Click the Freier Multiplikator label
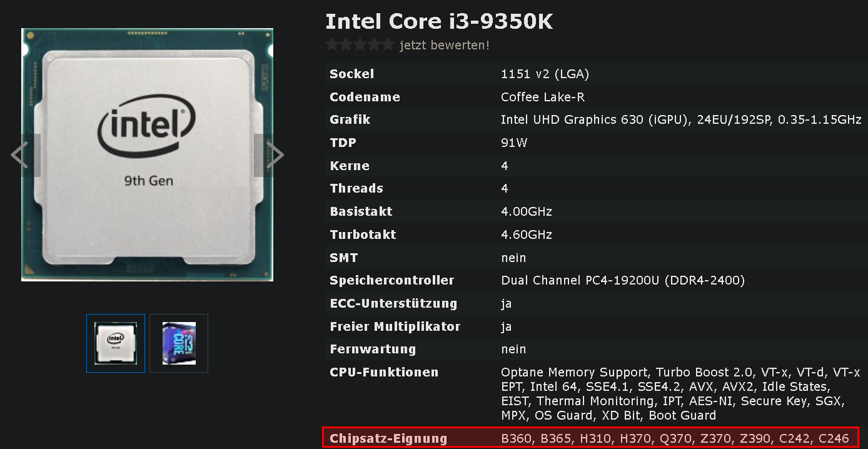 pyautogui.click(x=395, y=326)
